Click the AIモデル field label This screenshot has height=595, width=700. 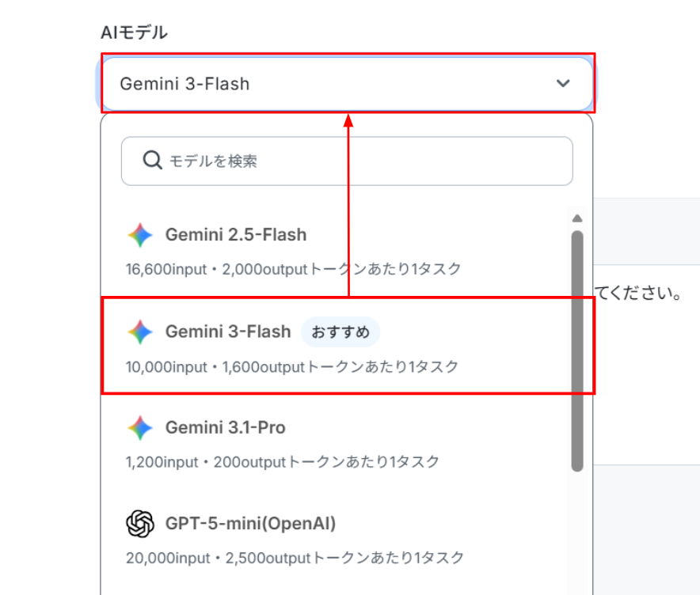coord(135,32)
